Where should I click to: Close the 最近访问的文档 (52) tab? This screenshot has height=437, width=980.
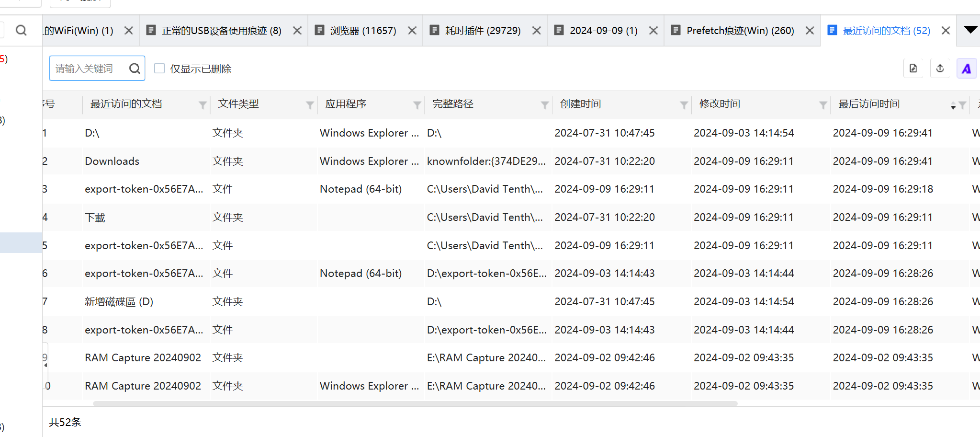tap(946, 31)
